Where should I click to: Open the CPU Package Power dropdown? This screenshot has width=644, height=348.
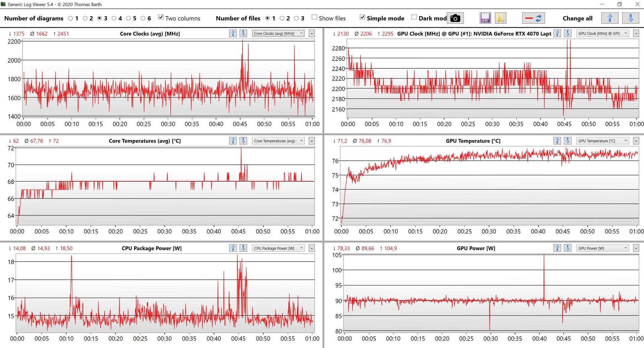tap(278, 248)
